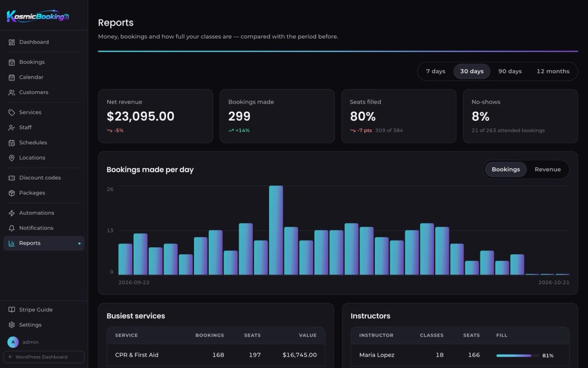Click the Packages box icon
588x368 pixels.
click(12, 193)
